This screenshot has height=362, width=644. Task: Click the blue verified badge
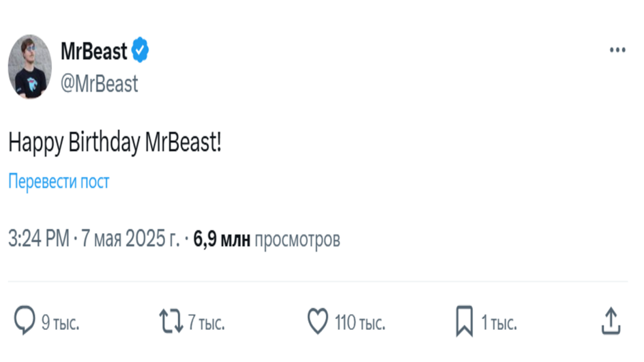pyautogui.click(x=140, y=50)
